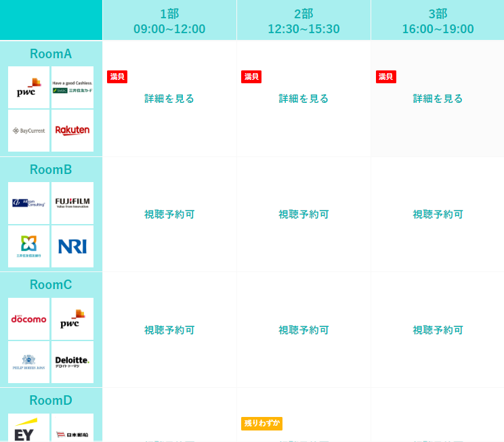The width and height of the screenshot is (504, 442).
Task: Click the Deloitte logo
Action: [72, 362]
